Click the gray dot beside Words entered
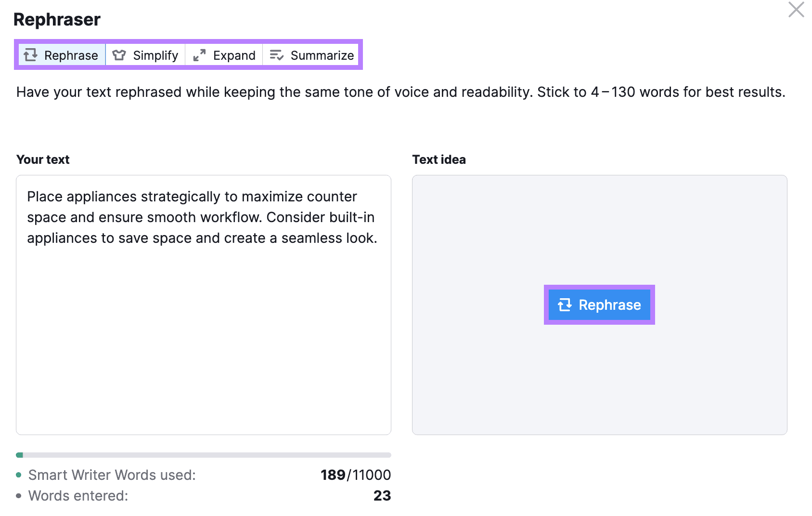812x516 pixels. pyautogui.click(x=19, y=496)
